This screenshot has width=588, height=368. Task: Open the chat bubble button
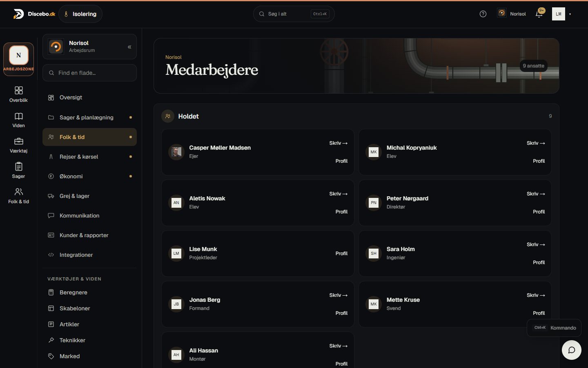click(x=572, y=350)
